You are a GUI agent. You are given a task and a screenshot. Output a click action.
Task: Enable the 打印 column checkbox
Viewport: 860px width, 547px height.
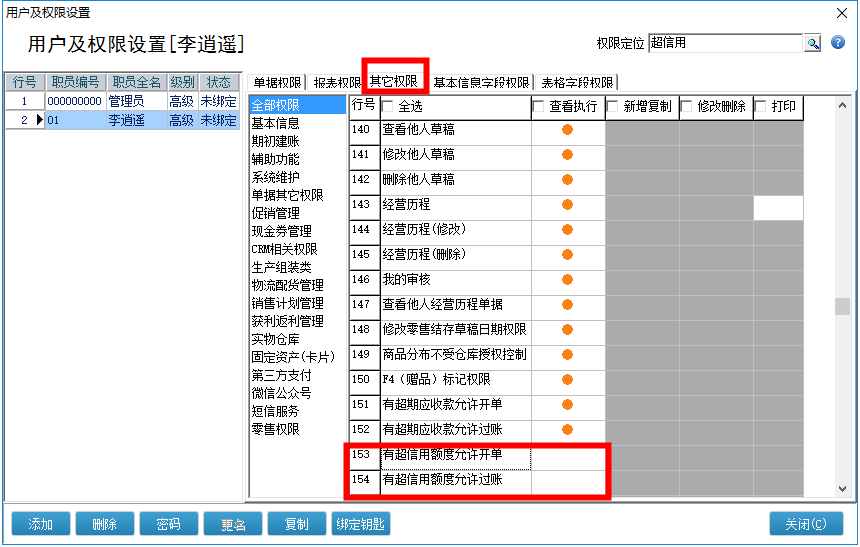click(x=761, y=106)
